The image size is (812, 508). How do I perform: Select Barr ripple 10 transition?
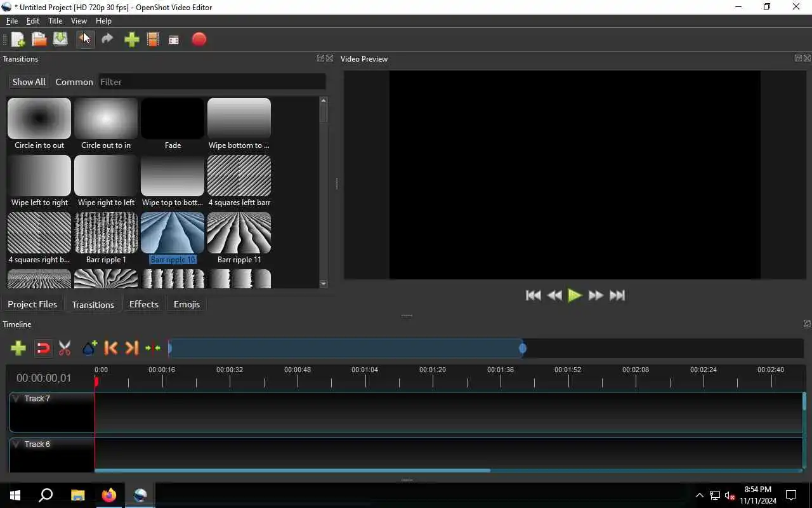tap(173, 239)
